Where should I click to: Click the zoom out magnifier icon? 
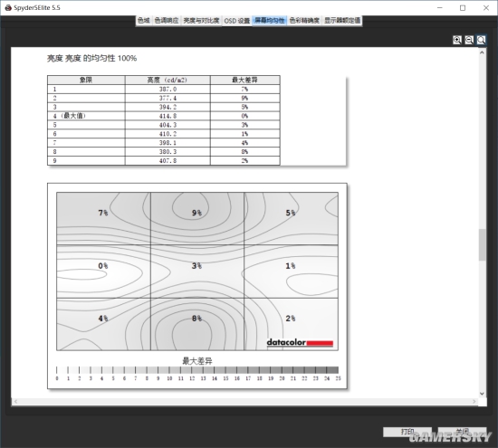tap(469, 40)
